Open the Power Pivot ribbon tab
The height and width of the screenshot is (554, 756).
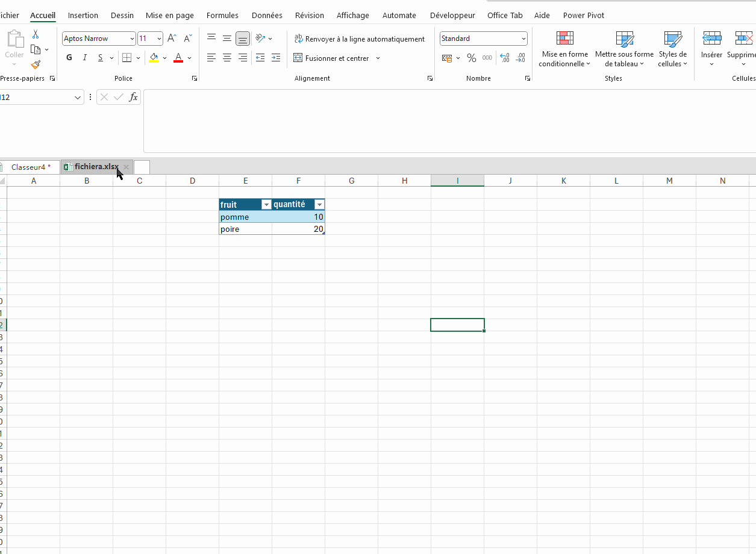pos(584,15)
